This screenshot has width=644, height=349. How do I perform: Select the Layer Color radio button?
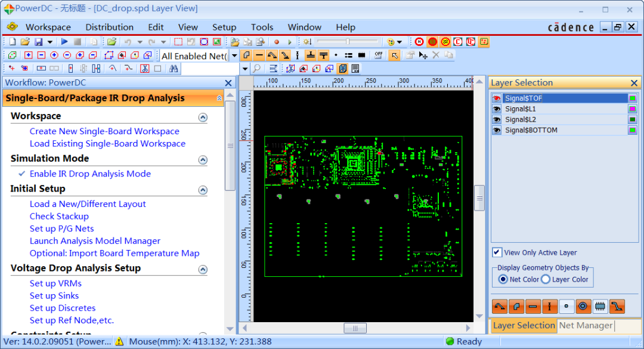pyautogui.click(x=546, y=280)
